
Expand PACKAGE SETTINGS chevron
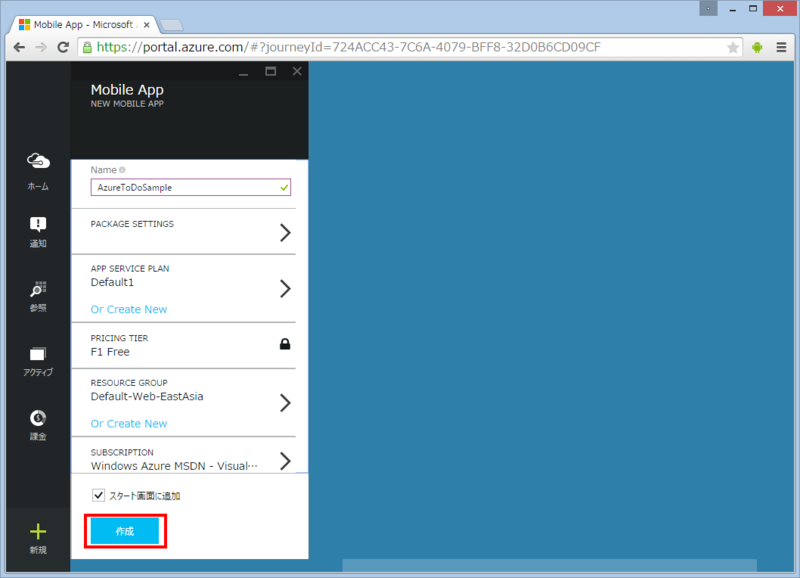[285, 233]
